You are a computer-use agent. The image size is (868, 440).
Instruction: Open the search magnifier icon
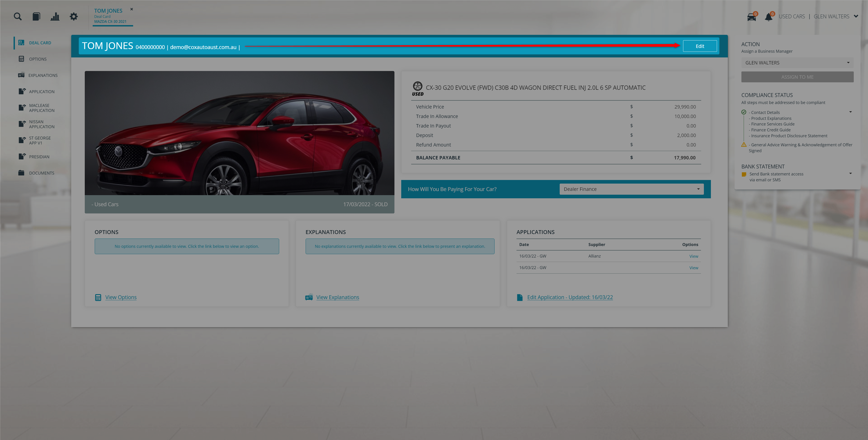coord(18,16)
